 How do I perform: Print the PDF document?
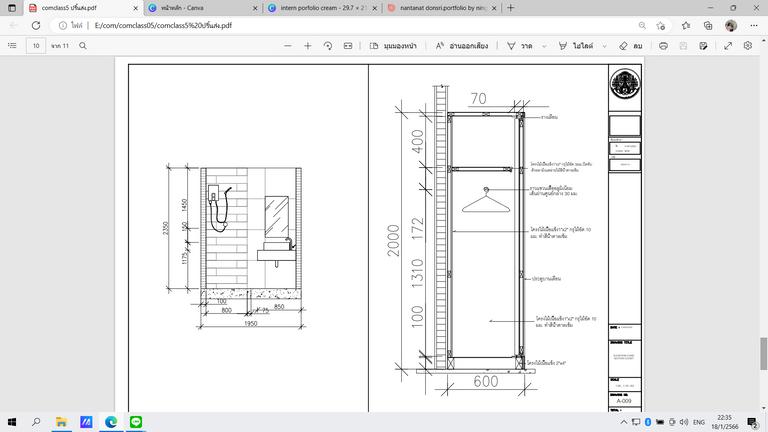click(663, 46)
